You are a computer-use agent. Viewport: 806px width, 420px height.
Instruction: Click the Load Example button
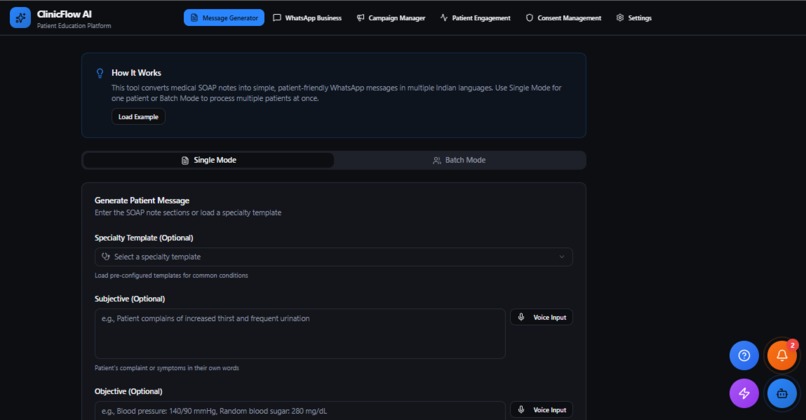138,117
